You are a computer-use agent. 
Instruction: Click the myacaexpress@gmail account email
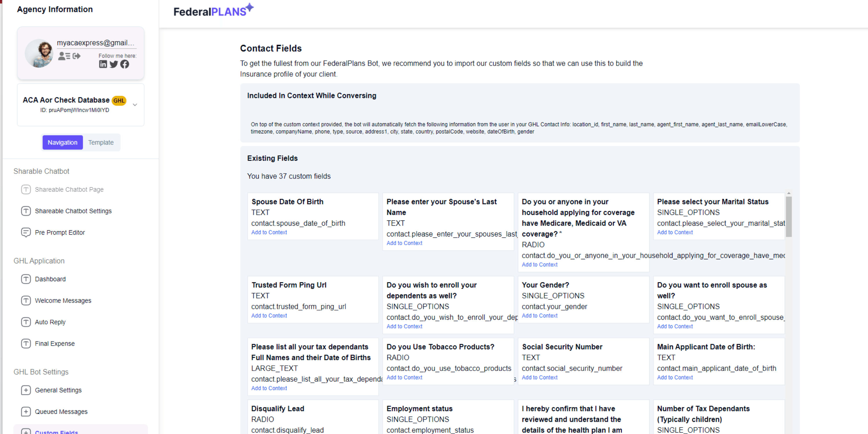[x=95, y=43]
